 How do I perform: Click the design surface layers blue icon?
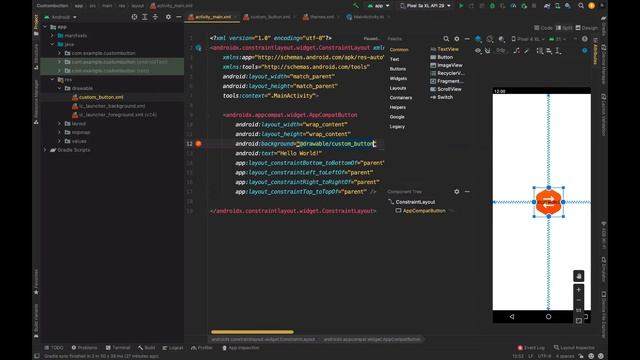pyautogui.click(x=478, y=39)
